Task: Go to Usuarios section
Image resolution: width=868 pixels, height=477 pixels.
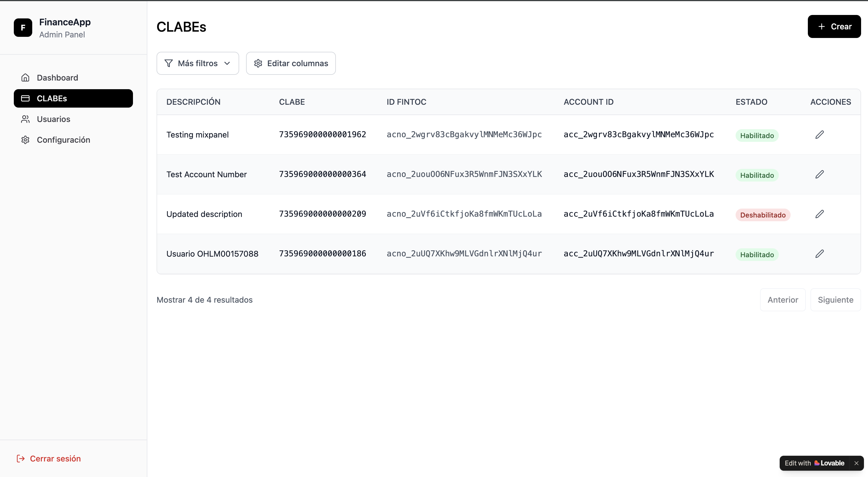Action: 54,119
